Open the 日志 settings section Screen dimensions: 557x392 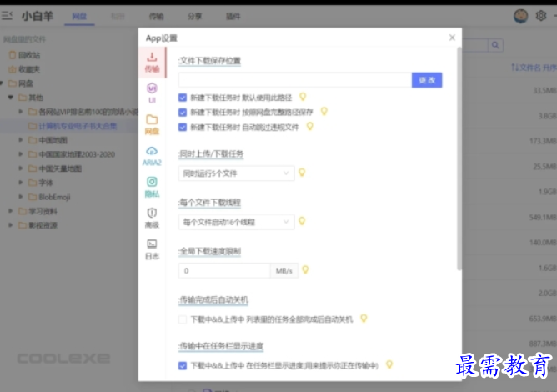[x=152, y=249]
